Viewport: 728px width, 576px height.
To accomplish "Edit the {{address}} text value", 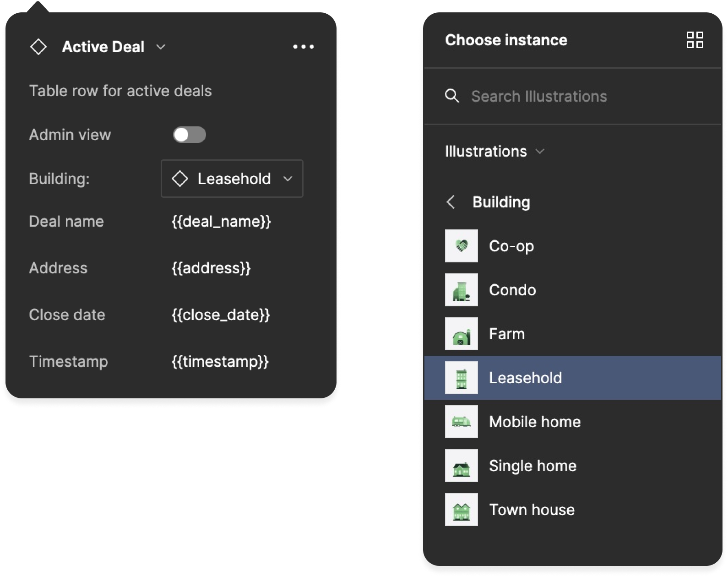I will pos(211,268).
